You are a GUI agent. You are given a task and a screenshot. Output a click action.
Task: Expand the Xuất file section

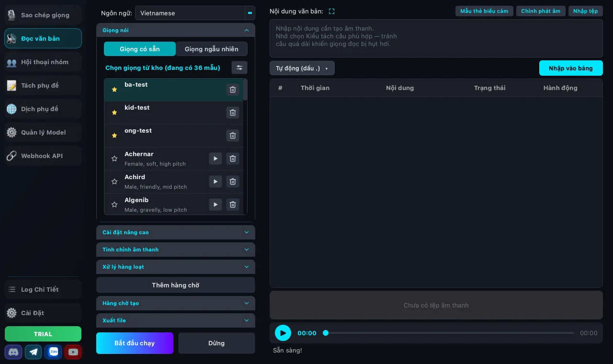176,320
